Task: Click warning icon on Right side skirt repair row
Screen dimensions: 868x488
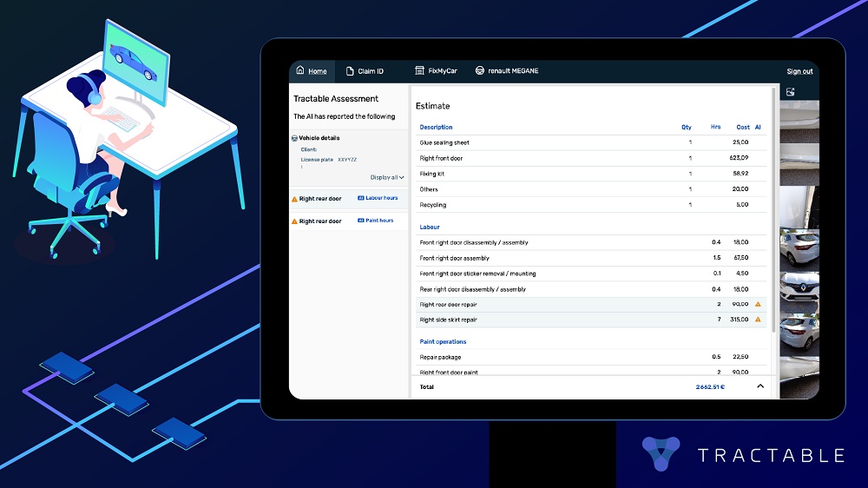Action: coord(758,320)
